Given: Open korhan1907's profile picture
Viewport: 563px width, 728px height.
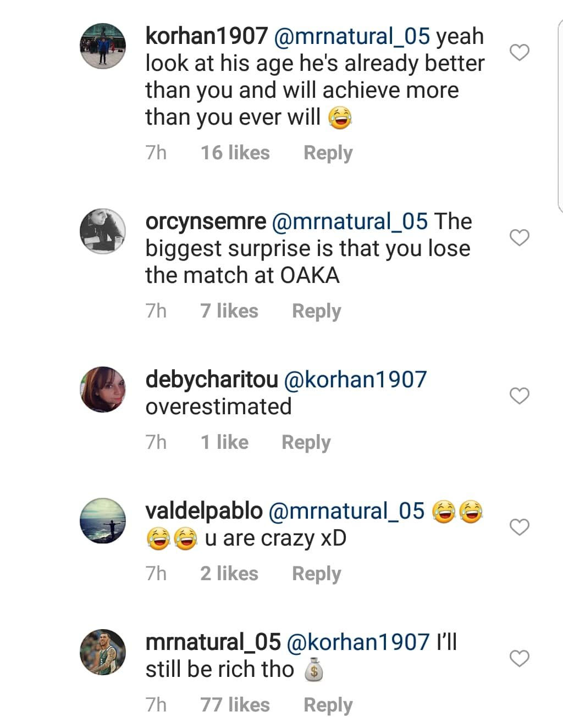Looking at the screenshot, I should coord(103,46).
